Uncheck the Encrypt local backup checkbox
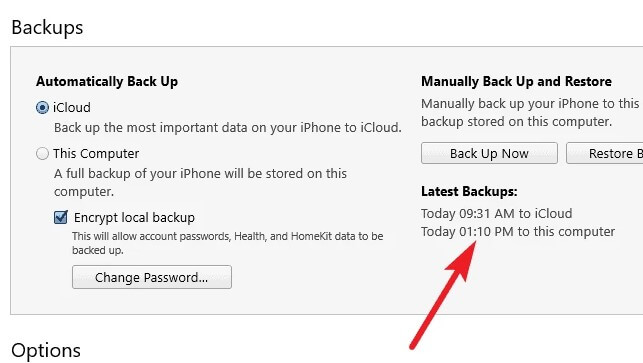Screen dimensions: 643x363 click(61, 217)
